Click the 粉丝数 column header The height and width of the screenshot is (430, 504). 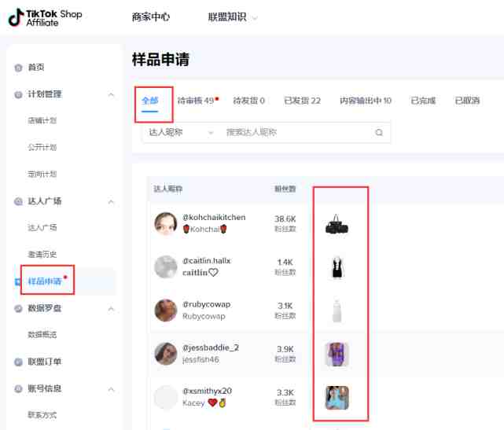pos(285,189)
